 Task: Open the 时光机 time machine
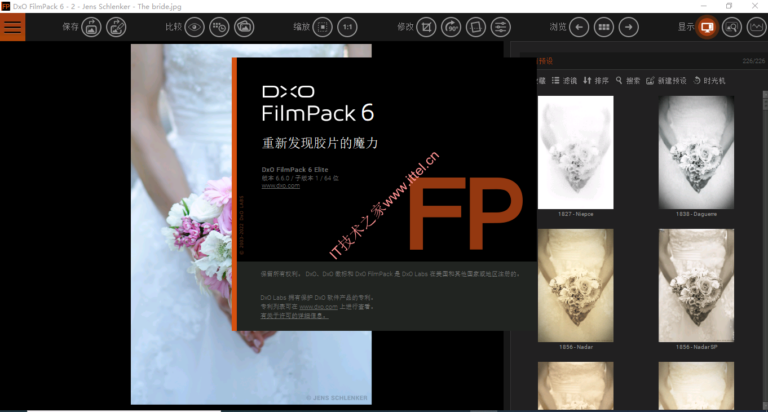tap(709, 81)
